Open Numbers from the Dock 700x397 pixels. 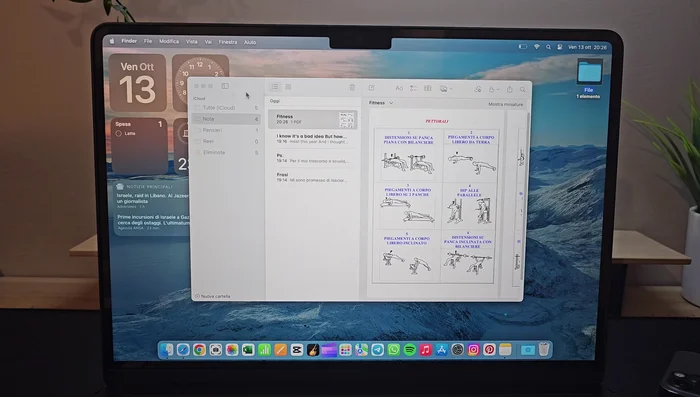pyautogui.click(x=264, y=350)
